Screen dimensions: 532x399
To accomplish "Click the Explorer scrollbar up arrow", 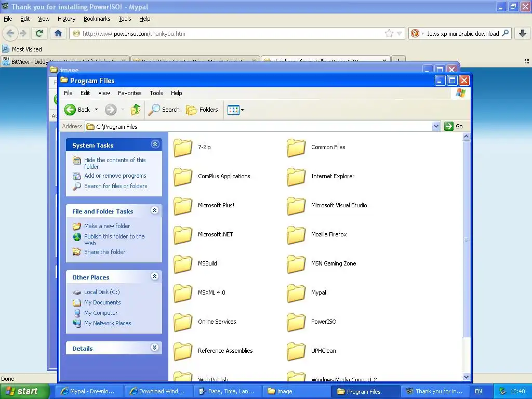I will (466, 137).
